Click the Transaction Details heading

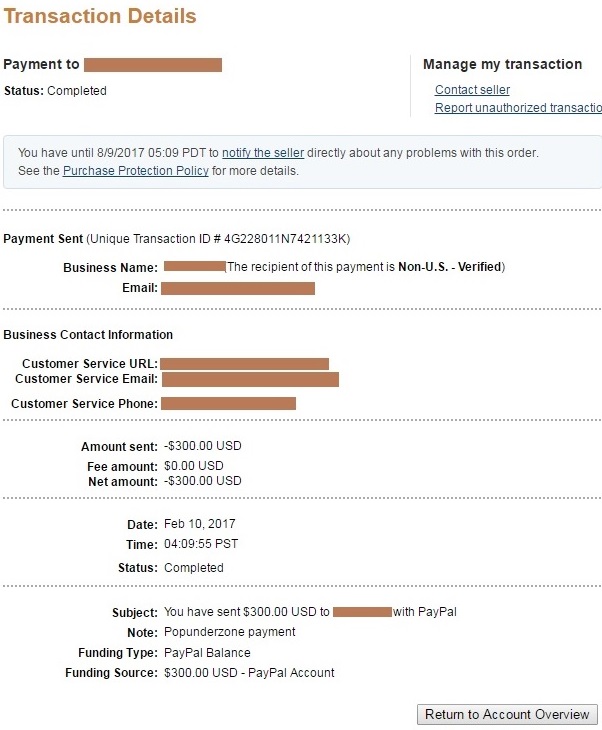(100, 16)
